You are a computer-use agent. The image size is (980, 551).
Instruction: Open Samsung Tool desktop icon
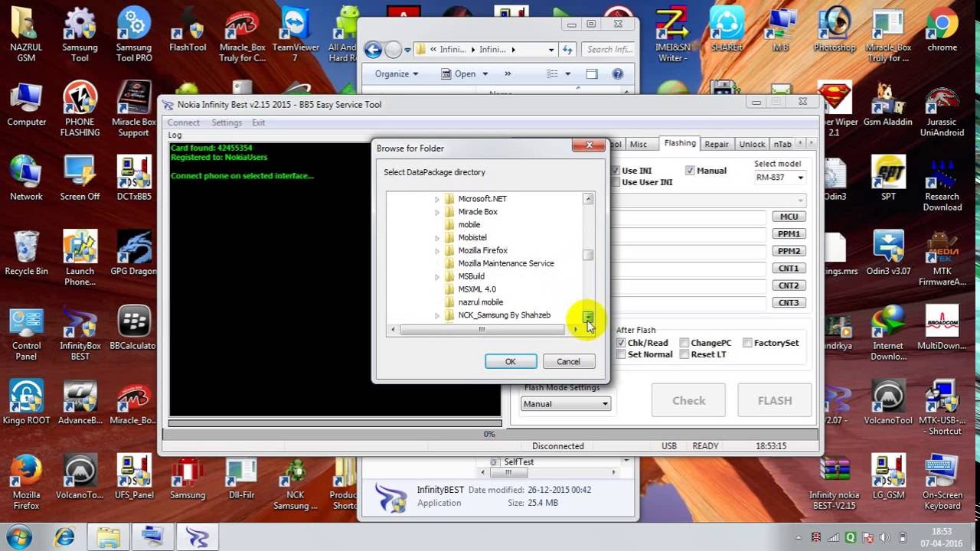pos(80,34)
